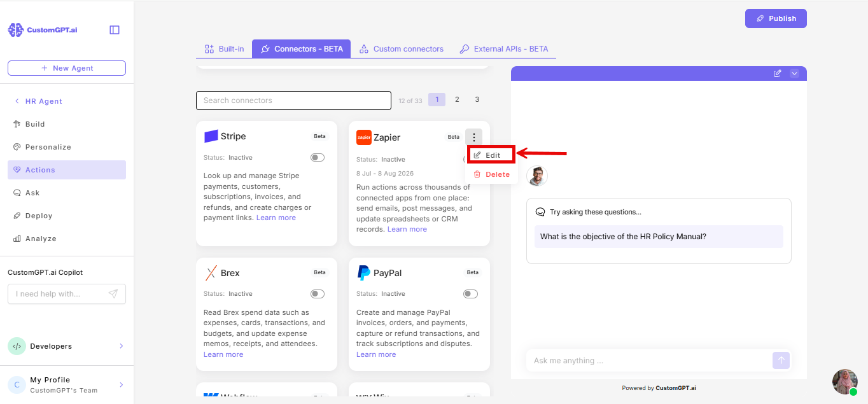Go to connectors page 1
This screenshot has height=404, width=868.
437,100
